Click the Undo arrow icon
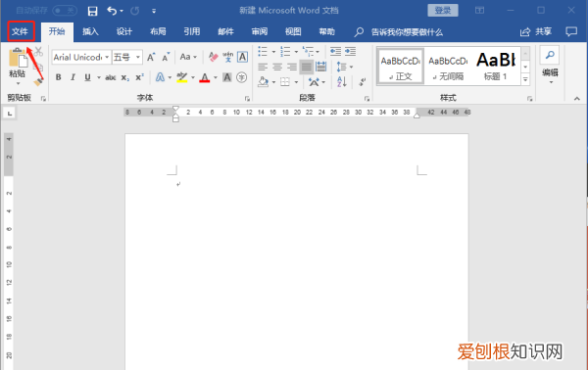This screenshot has height=370, width=588. tap(112, 11)
